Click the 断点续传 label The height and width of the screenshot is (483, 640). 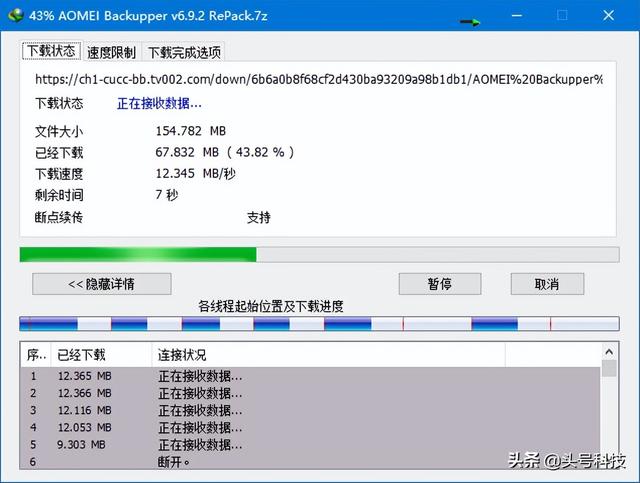tap(59, 217)
